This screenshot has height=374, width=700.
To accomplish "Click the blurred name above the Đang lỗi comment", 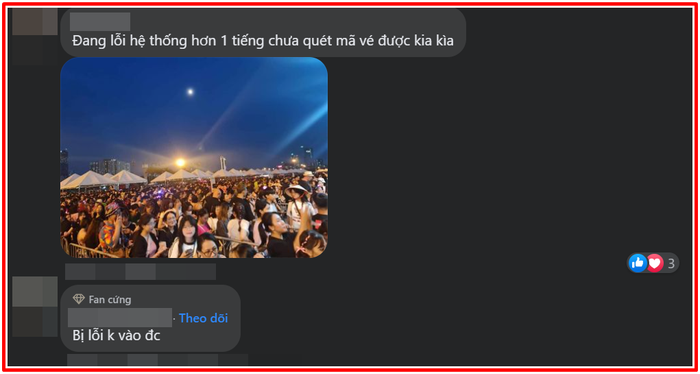I will tap(100, 21).
